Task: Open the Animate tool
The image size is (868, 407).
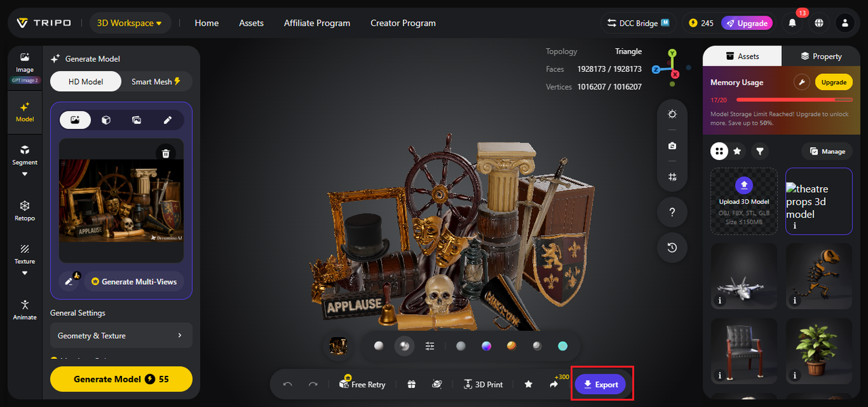Action: [25, 310]
